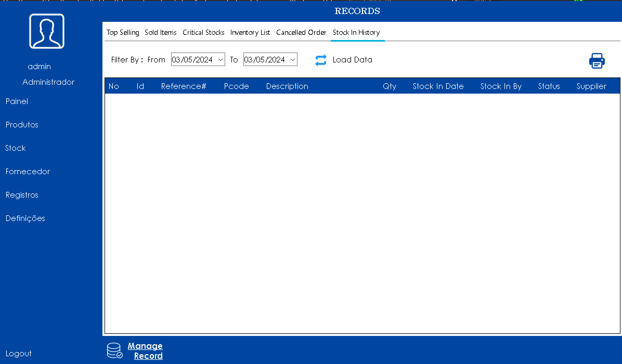
Task: Expand the From date dropdown arrow
Action: (220, 60)
